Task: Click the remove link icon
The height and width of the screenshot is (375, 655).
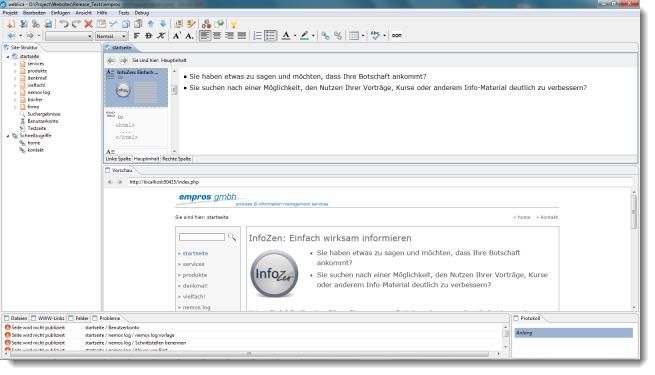Action: (x=338, y=36)
